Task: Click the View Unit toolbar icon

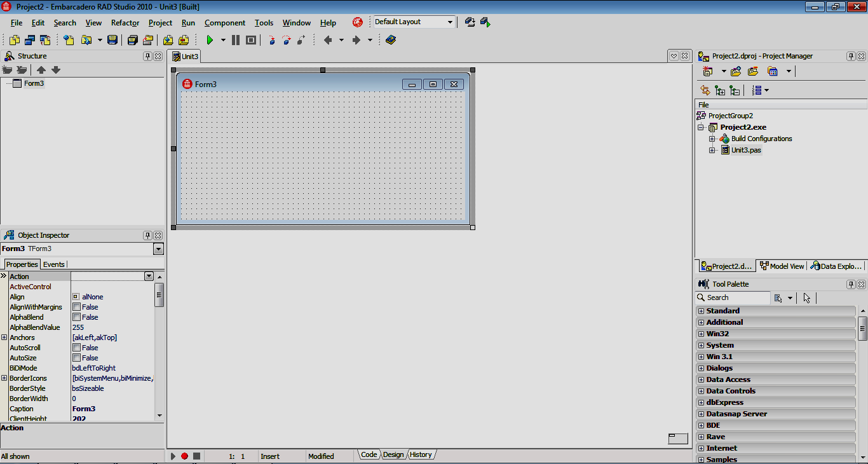Action: [x=14, y=40]
